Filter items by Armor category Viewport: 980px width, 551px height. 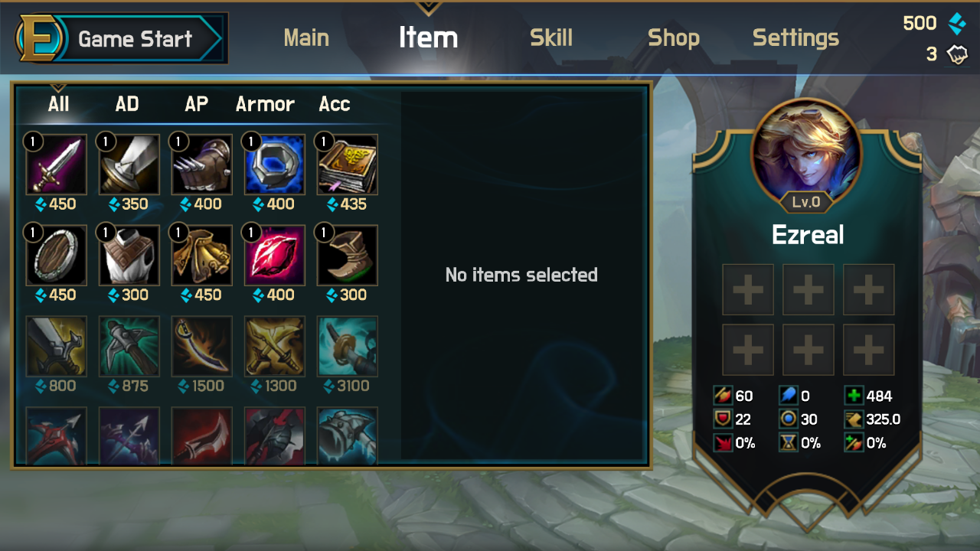pos(265,104)
